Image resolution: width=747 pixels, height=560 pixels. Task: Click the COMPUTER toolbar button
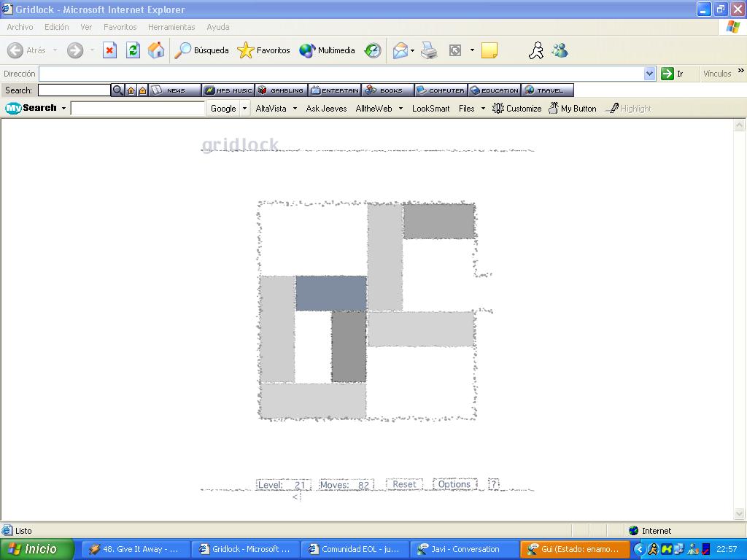pyautogui.click(x=441, y=90)
